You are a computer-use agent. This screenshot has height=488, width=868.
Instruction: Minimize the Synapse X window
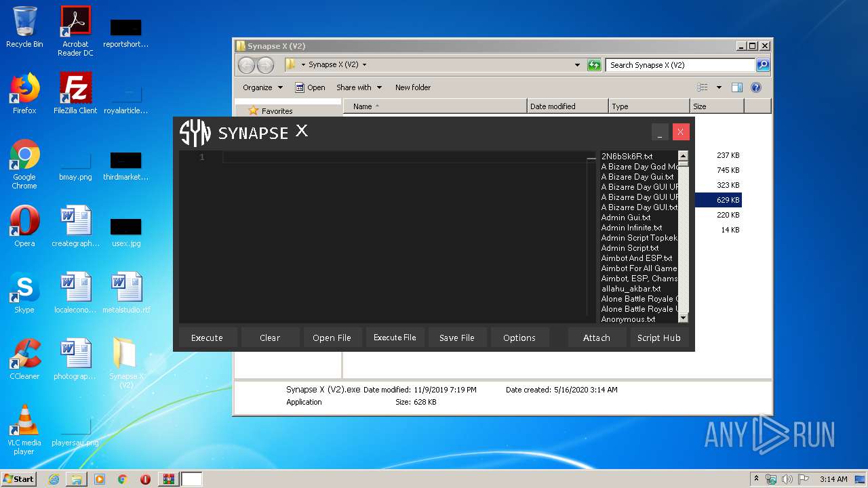(660, 132)
